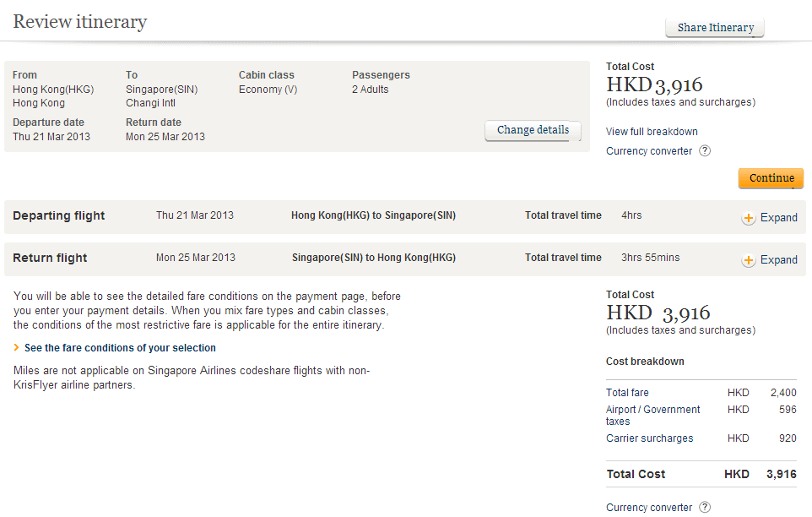Click orange arrow beside fare conditions link
812x517 pixels.
click(x=17, y=348)
